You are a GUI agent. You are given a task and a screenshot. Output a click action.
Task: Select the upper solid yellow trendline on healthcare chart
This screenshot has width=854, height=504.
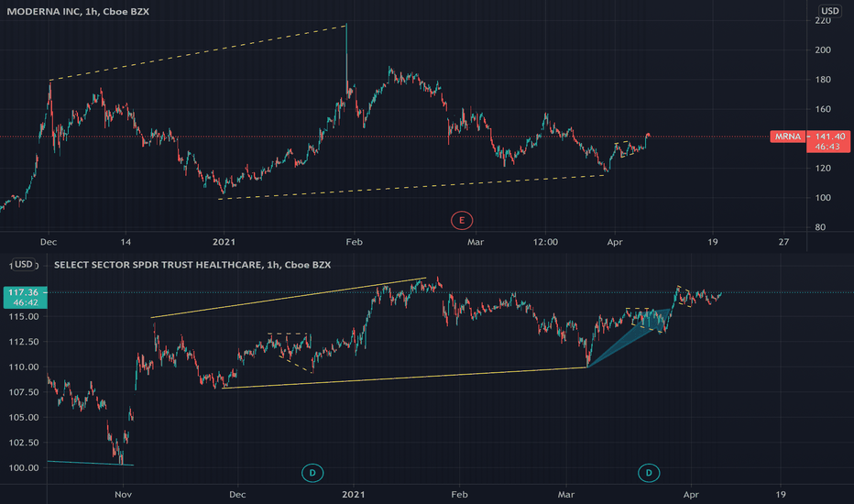point(289,298)
